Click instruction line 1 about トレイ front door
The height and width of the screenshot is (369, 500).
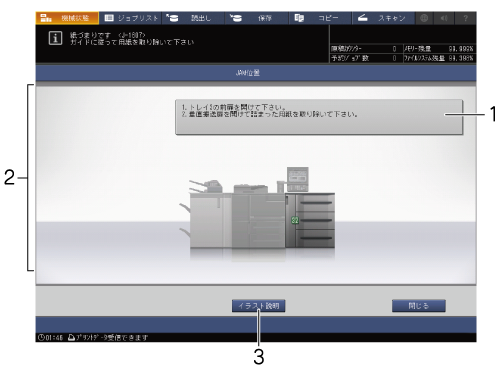pos(234,107)
